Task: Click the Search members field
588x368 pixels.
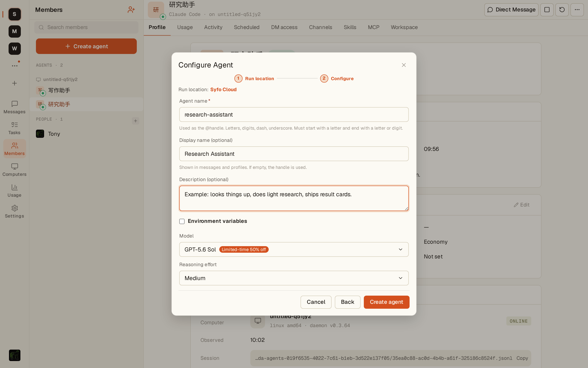Action: (x=86, y=27)
